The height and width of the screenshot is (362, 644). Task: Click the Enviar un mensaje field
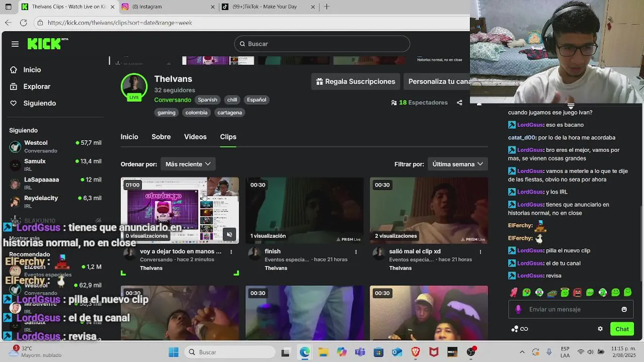coord(571,309)
